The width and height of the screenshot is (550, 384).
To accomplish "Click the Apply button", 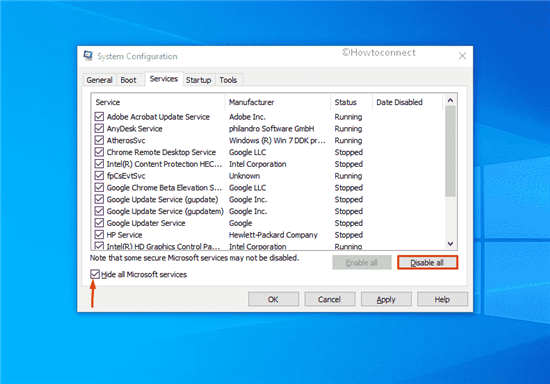I will 386,299.
